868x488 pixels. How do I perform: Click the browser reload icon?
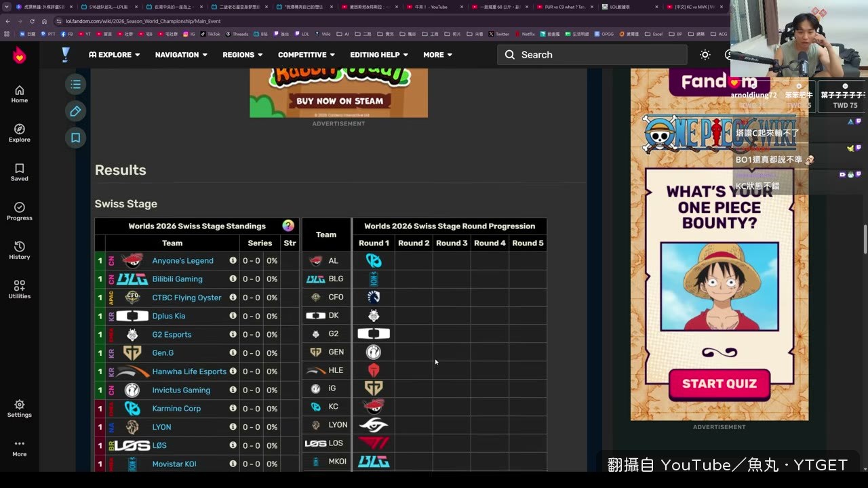coord(32,21)
